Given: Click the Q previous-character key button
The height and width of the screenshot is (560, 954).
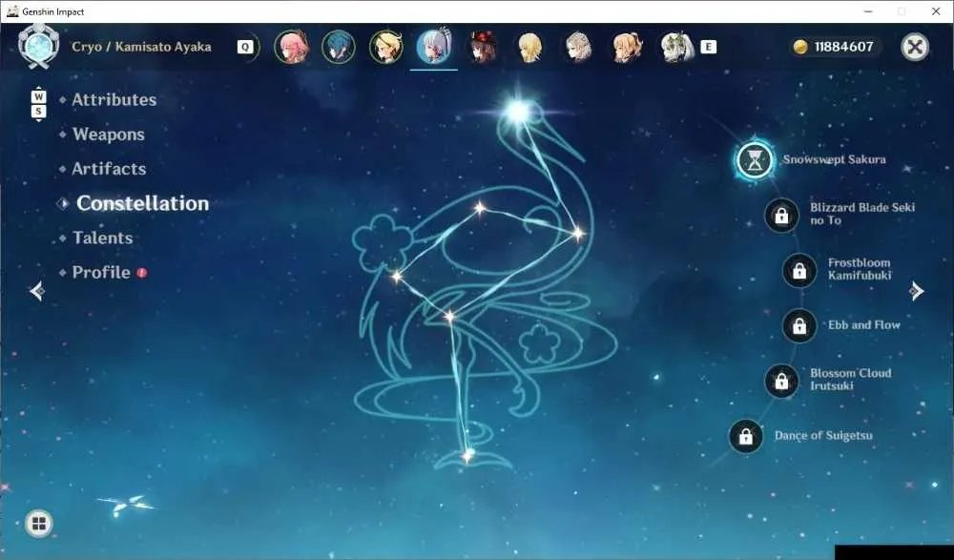Looking at the screenshot, I should (x=245, y=47).
